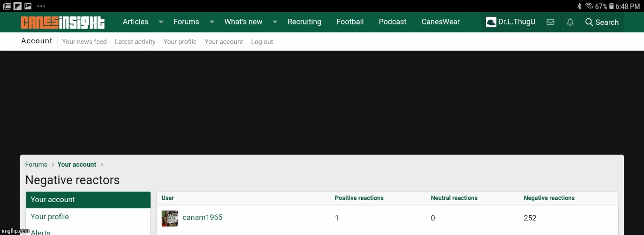The image size is (644, 235).
Task: Click the Log out link
Action: coord(262,42)
